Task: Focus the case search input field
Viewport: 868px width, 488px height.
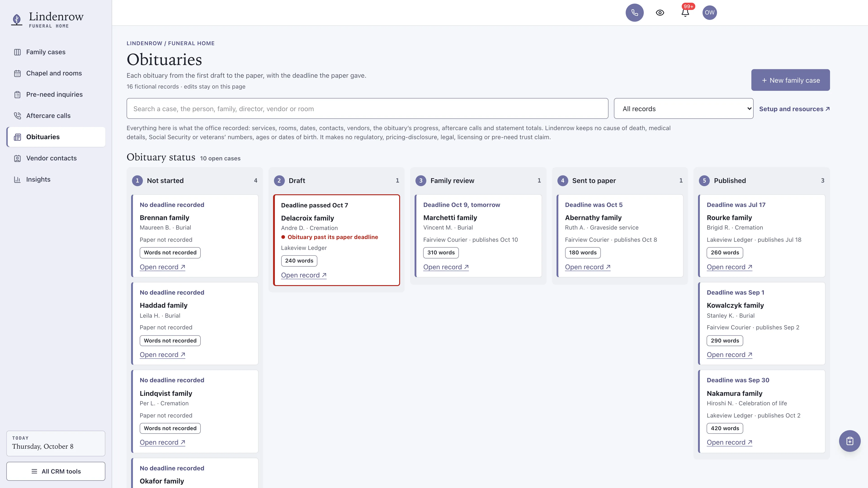Action: (x=367, y=108)
